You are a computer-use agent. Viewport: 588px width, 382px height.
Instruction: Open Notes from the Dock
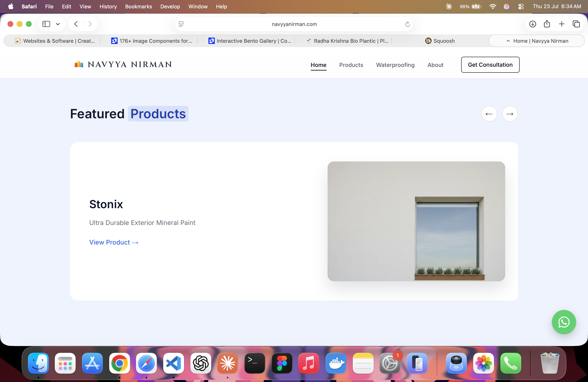point(363,363)
